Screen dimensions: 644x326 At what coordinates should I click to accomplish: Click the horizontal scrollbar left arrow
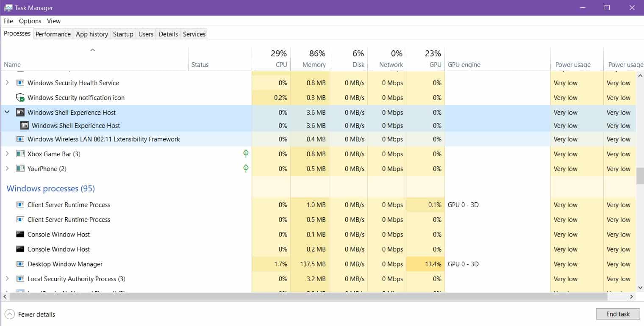pyautogui.click(x=4, y=296)
